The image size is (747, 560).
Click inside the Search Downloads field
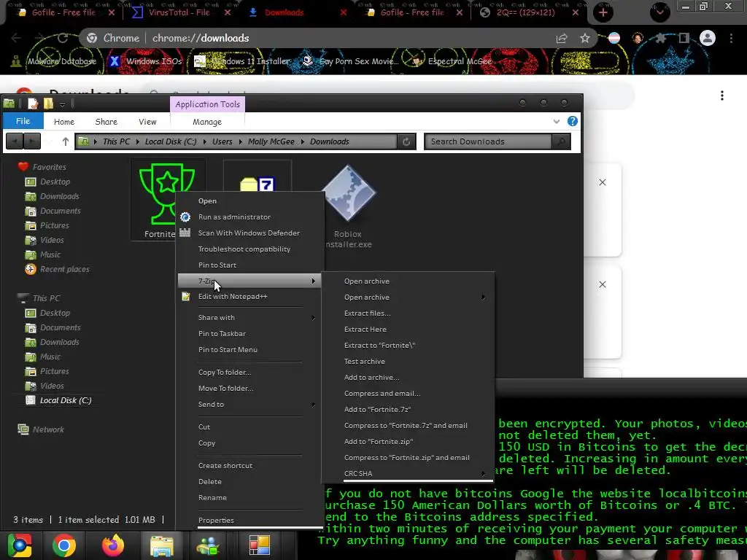488,141
